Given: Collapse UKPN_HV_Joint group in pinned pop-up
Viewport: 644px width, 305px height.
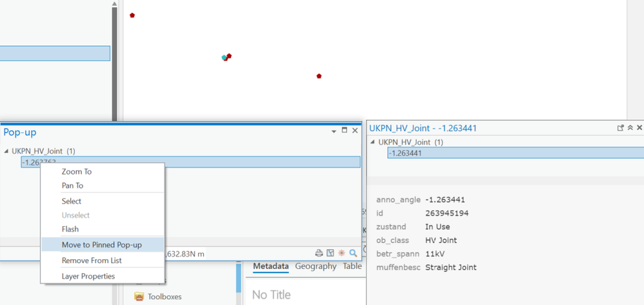Looking at the screenshot, I should [x=372, y=142].
